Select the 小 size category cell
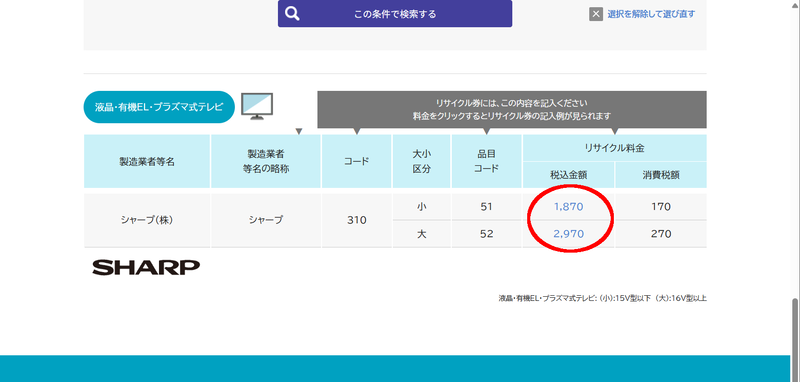The width and height of the screenshot is (800, 382). (x=421, y=207)
